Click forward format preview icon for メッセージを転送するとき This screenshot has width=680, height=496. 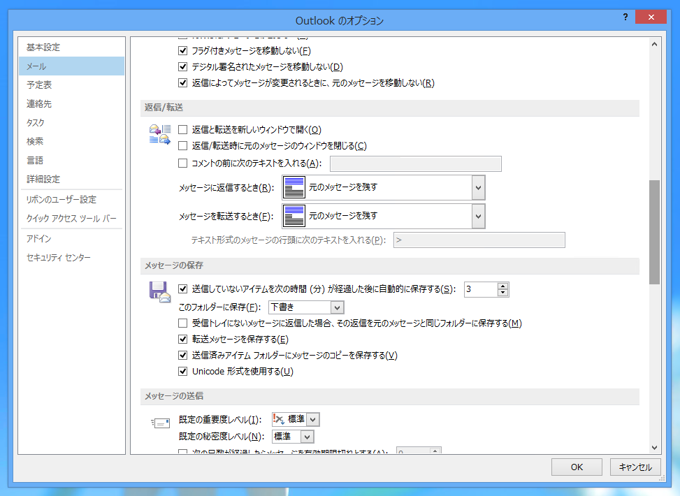(294, 215)
